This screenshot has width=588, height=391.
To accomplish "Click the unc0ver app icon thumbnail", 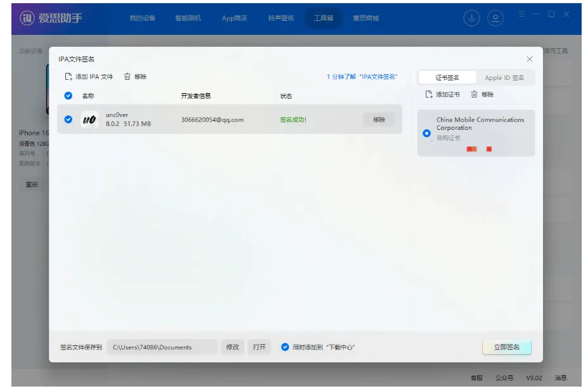I will [89, 120].
